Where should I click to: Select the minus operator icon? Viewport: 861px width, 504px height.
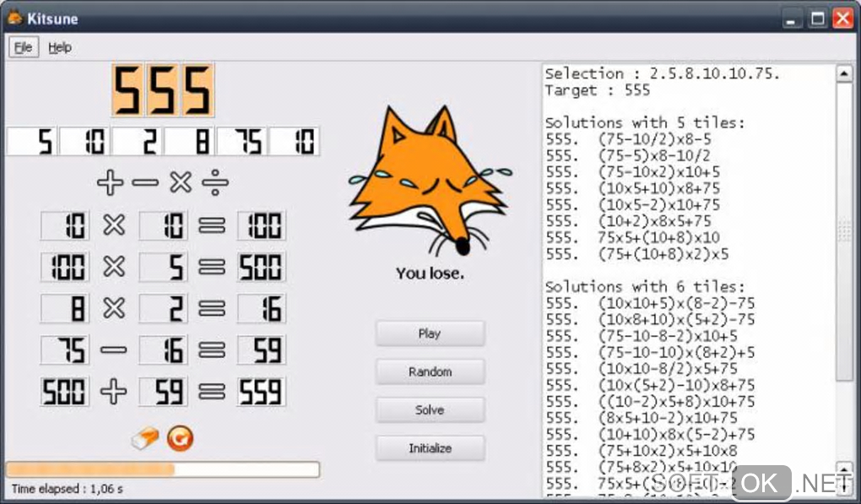pyautogui.click(x=145, y=182)
